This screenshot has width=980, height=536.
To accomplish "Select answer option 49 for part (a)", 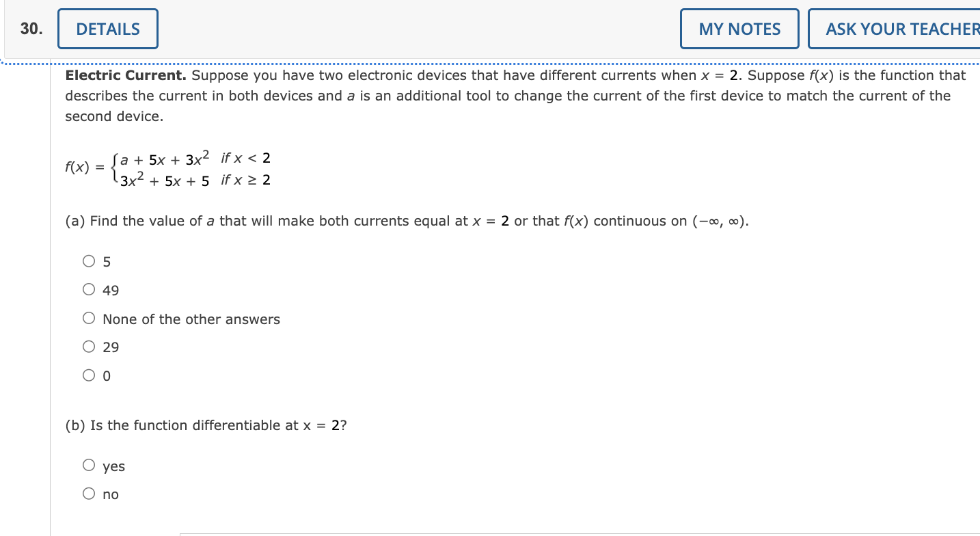I will [89, 289].
